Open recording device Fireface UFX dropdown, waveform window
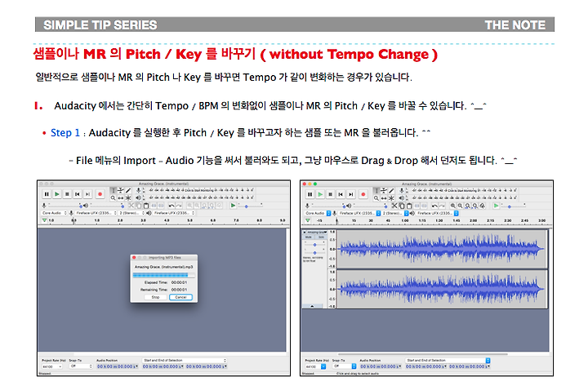The image size is (588, 386). (x=359, y=213)
